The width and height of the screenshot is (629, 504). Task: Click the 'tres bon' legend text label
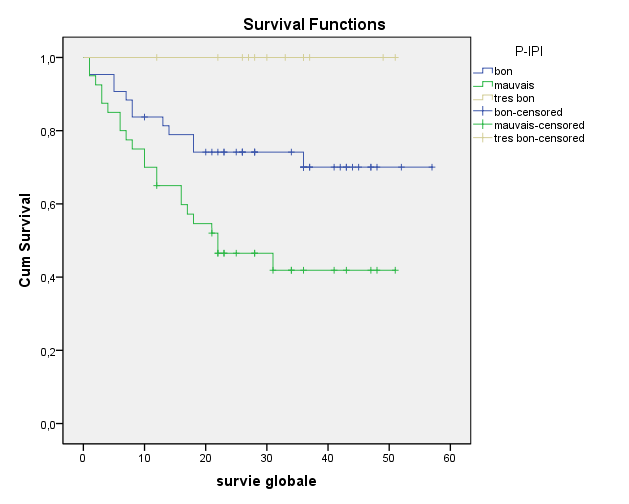tap(514, 99)
